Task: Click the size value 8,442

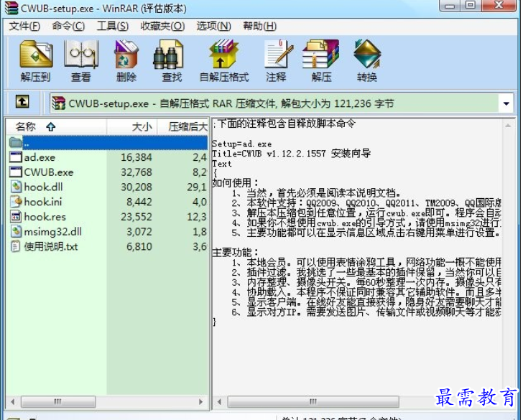Action: click(x=139, y=202)
